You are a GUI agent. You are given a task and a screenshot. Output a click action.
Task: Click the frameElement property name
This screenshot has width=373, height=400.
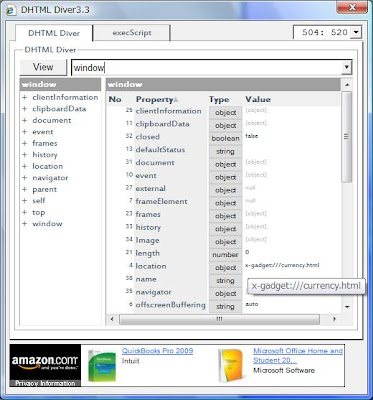click(161, 201)
